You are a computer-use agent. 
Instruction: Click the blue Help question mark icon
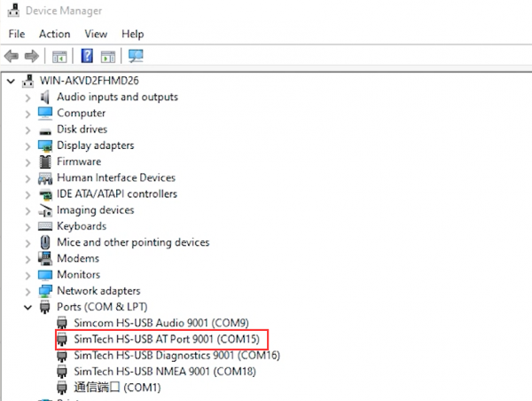(x=87, y=56)
